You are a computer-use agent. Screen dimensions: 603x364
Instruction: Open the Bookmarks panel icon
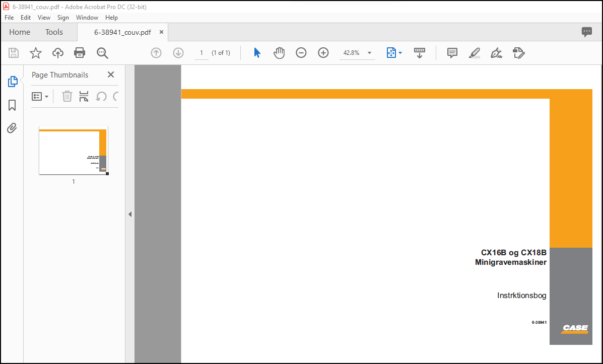point(12,105)
